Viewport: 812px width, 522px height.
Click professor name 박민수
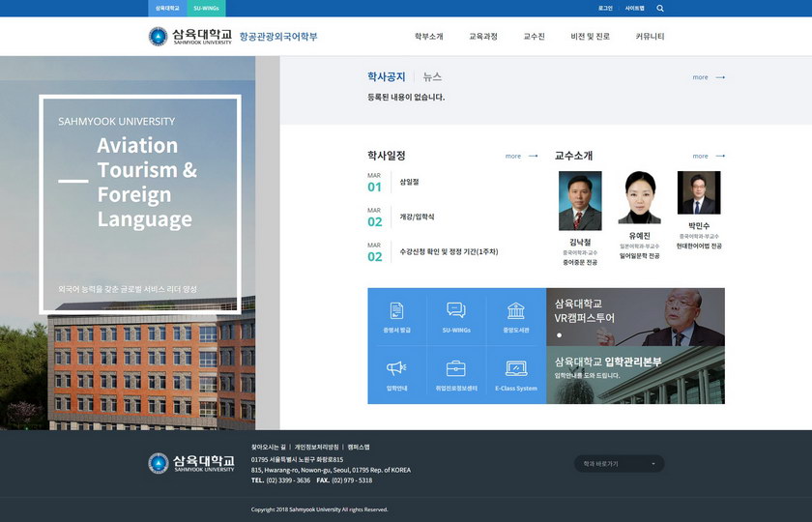click(x=699, y=226)
